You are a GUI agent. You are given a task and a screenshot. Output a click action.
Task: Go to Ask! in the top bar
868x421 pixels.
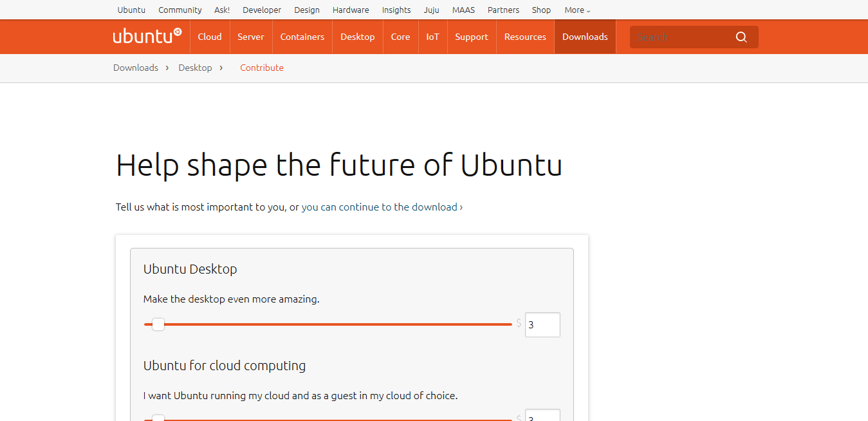[222, 10]
